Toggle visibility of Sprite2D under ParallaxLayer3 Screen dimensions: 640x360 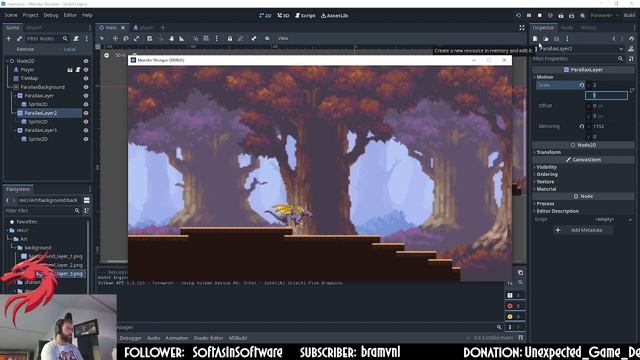pyautogui.click(x=86, y=139)
